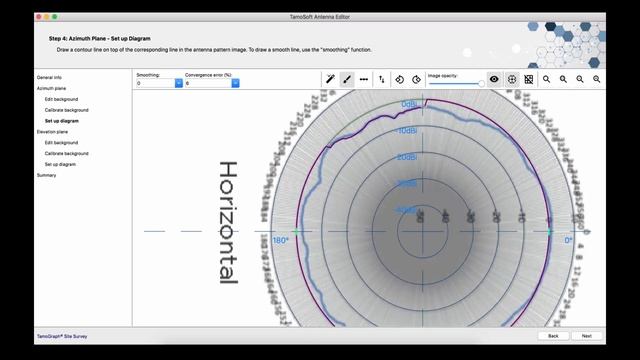Select the brush drawing tool
The width and height of the screenshot is (640, 360).
coord(347,79)
